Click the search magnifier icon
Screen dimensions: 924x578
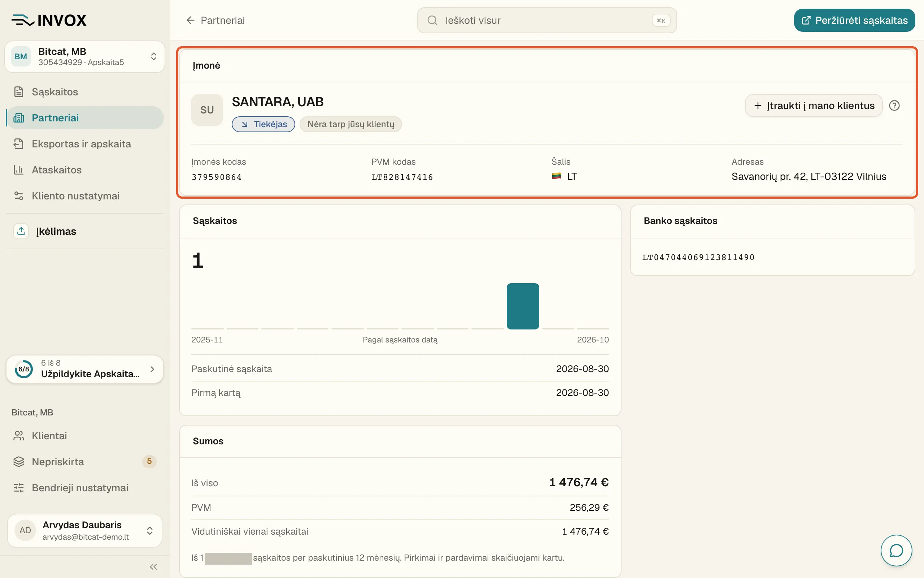click(x=432, y=20)
